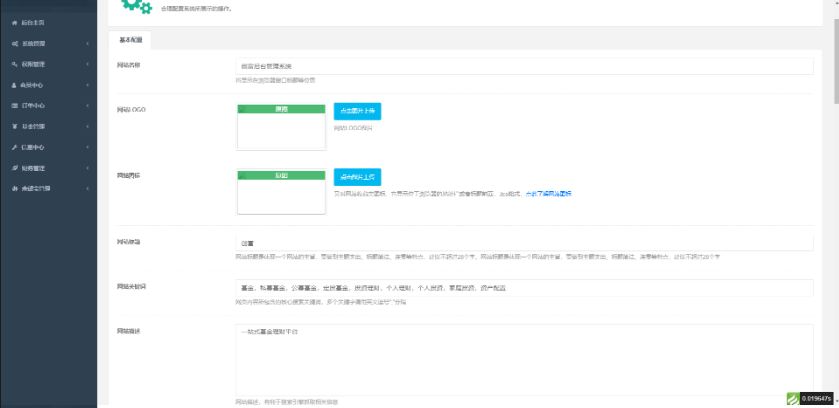Expand the 基金管理 menu chevron
Screen dimensions: 839x408
pos(87,127)
